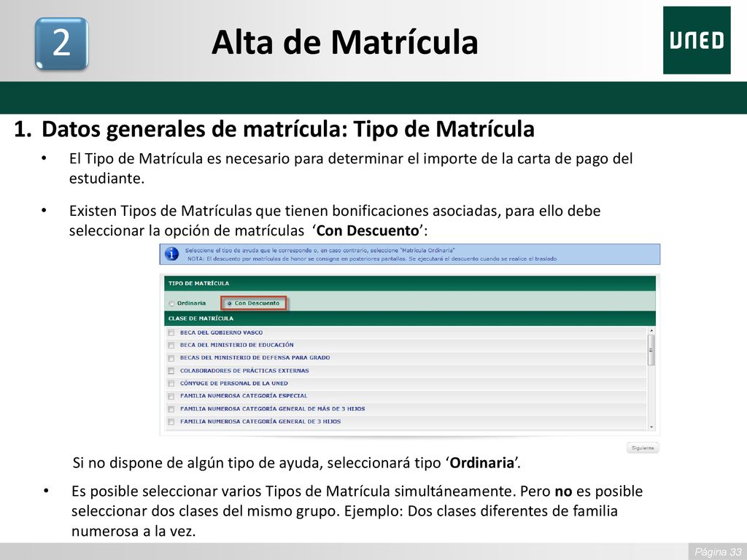Click the blue information icon
Screen dimensions: 747x560
coord(171,254)
